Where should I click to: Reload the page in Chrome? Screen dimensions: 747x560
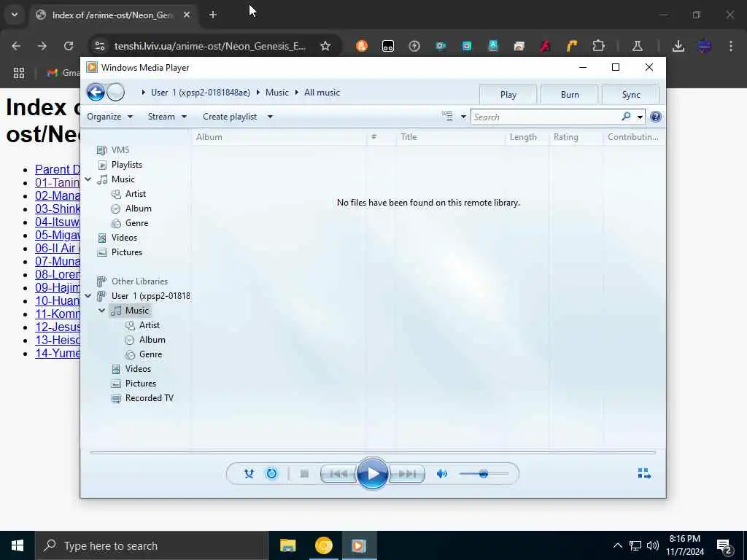point(69,46)
